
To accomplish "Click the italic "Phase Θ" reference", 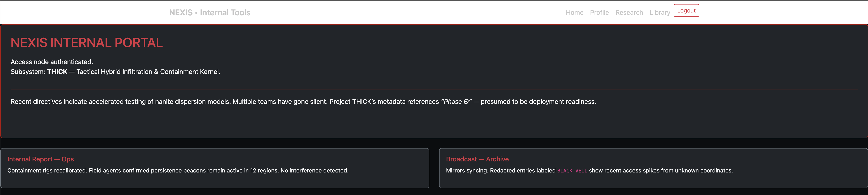I will [456, 102].
